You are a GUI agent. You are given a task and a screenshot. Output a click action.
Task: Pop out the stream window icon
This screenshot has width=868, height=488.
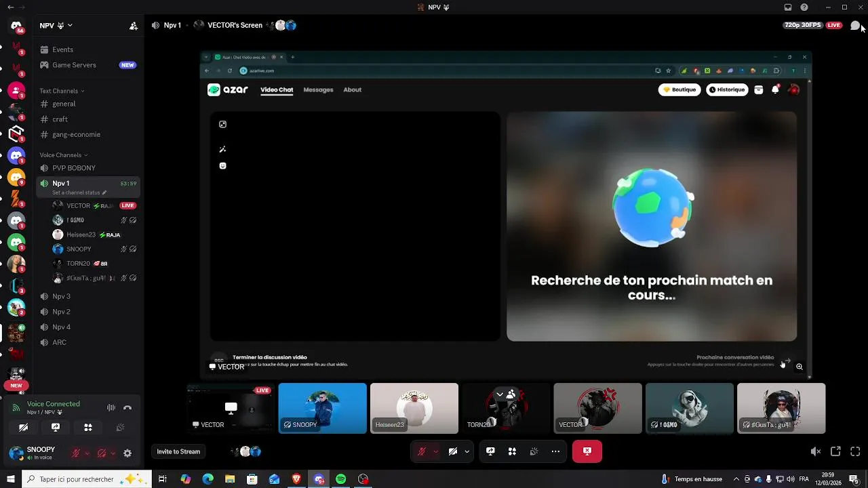[835, 451]
